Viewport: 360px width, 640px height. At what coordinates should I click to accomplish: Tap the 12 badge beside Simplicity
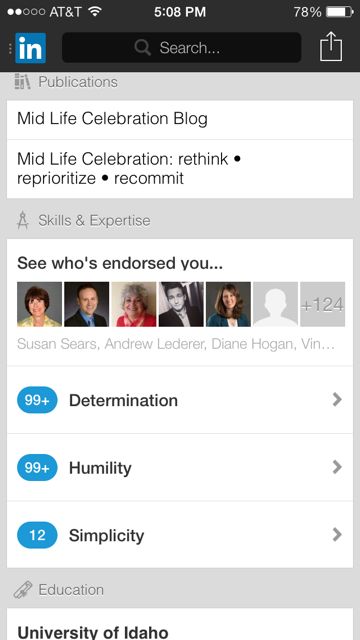click(37, 535)
